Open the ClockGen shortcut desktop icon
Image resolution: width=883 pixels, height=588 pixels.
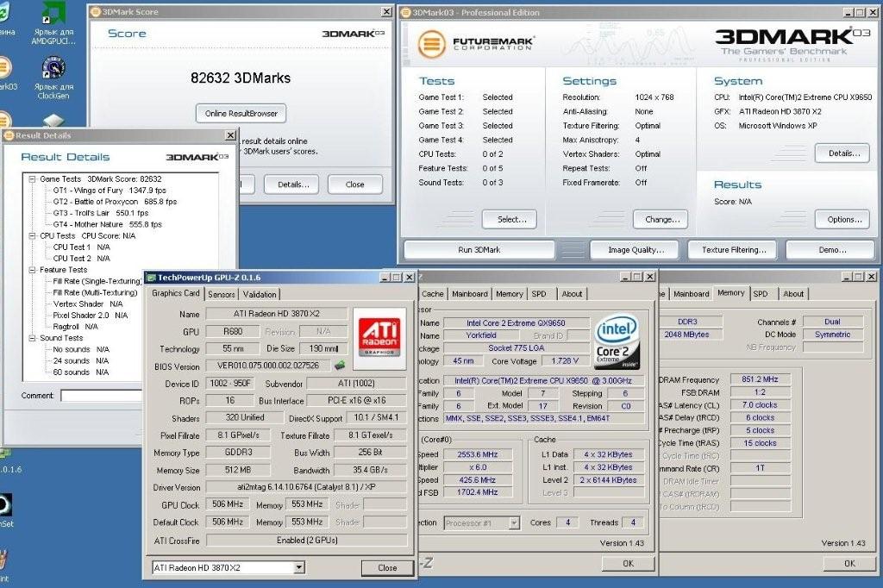pyautogui.click(x=53, y=78)
